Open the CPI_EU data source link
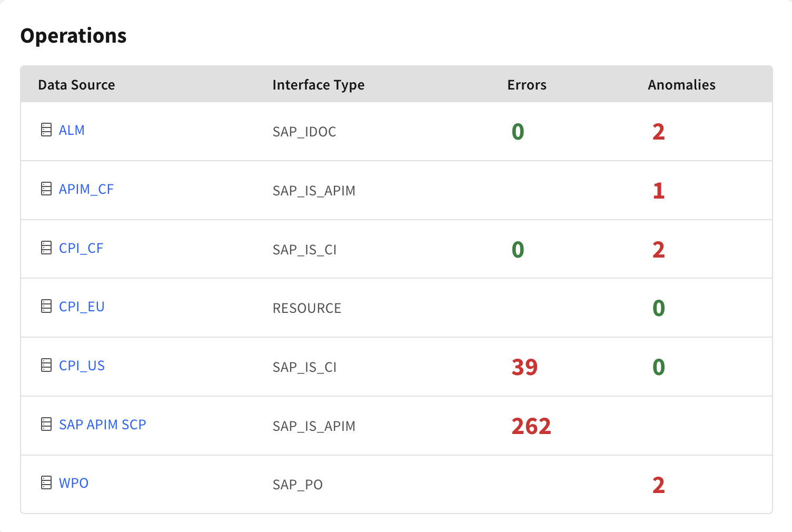The image size is (792, 532). tap(82, 307)
